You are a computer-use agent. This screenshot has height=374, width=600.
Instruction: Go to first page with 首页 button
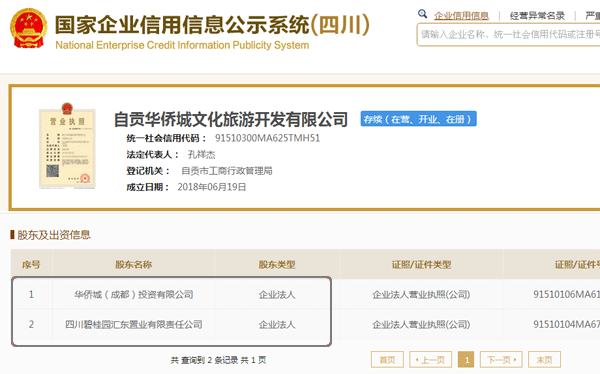[387, 359]
